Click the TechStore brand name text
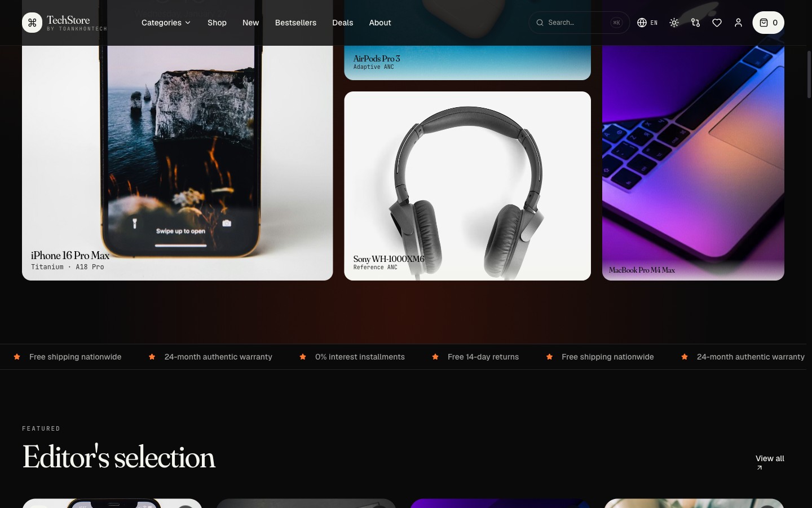Image resolution: width=812 pixels, height=508 pixels. coord(68,20)
